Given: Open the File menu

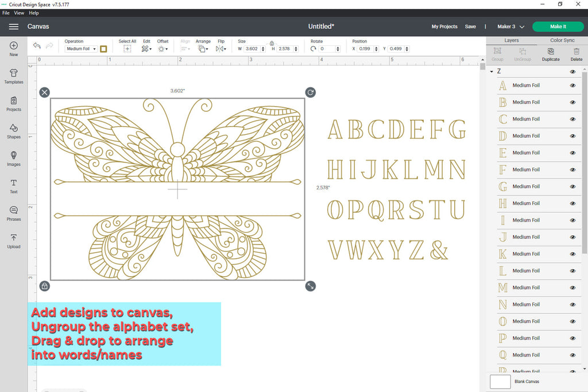Looking at the screenshot, I should point(6,13).
